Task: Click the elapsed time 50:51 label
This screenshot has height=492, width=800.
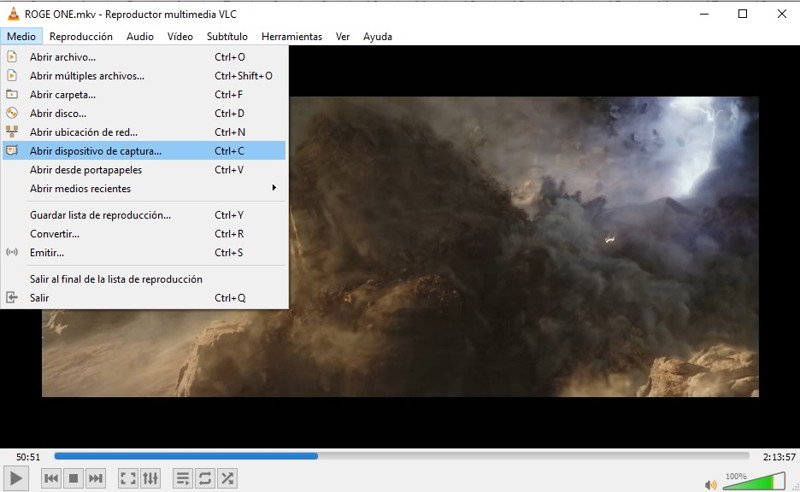Action: click(x=28, y=456)
